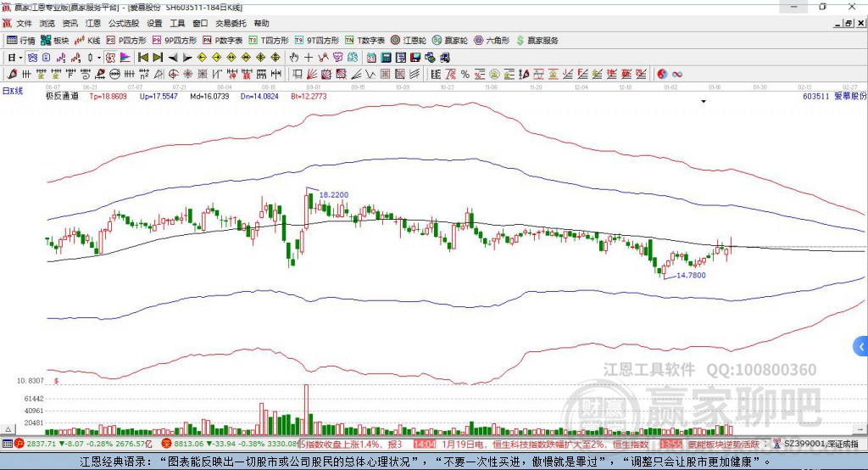Select the hand pan tool

294,58
